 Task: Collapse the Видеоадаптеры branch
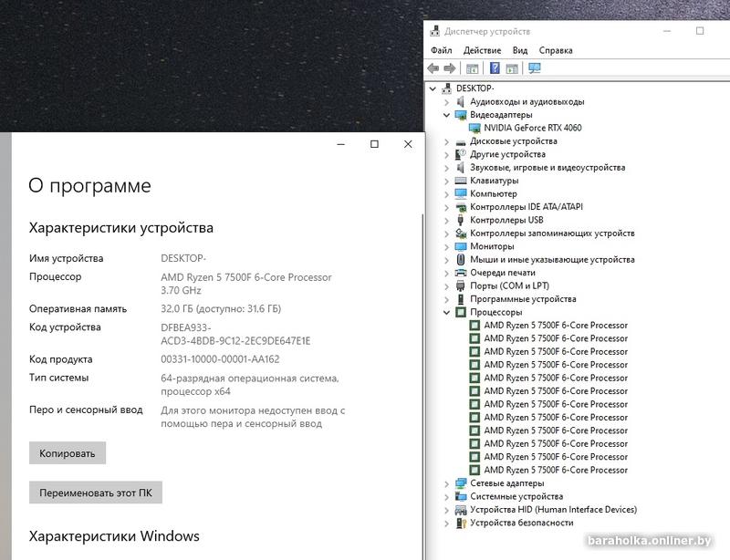pos(446,115)
